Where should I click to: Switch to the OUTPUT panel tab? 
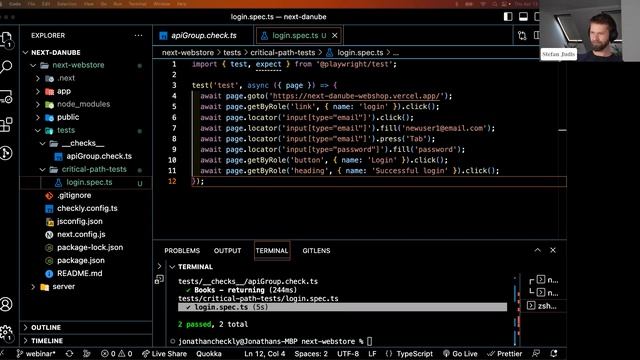click(x=227, y=251)
